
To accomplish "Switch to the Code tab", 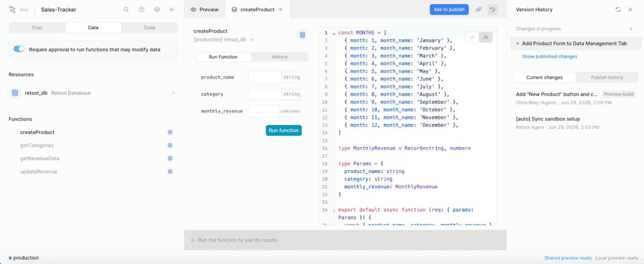I will click(x=149, y=28).
